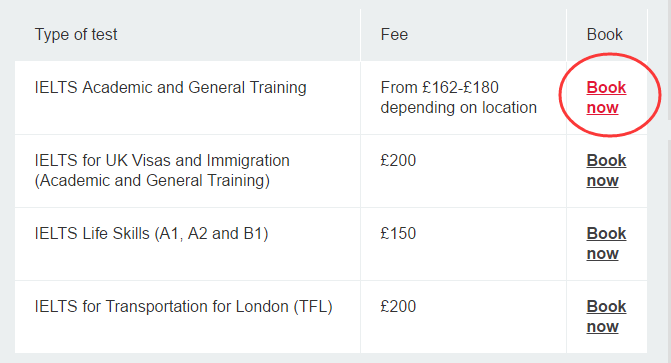The width and height of the screenshot is (671, 363).
Task: Click the 'IELTS for UK Visas and Immigration' line
Action: click(x=162, y=161)
